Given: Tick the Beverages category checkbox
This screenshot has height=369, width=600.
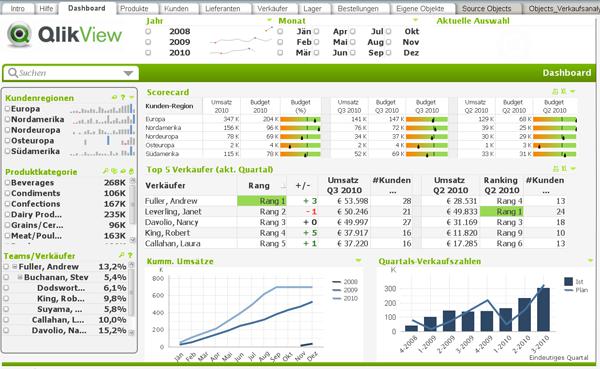Looking at the screenshot, I should [7, 183].
